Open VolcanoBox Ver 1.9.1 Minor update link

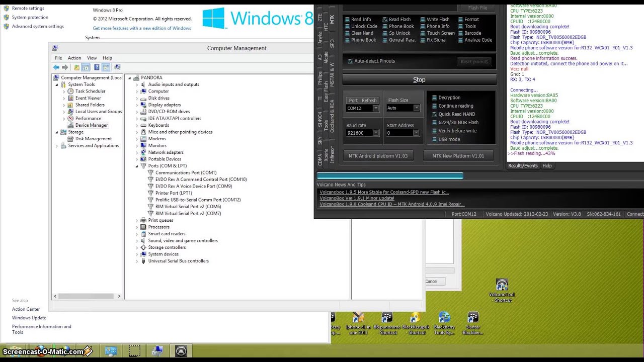[x=357, y=198]
